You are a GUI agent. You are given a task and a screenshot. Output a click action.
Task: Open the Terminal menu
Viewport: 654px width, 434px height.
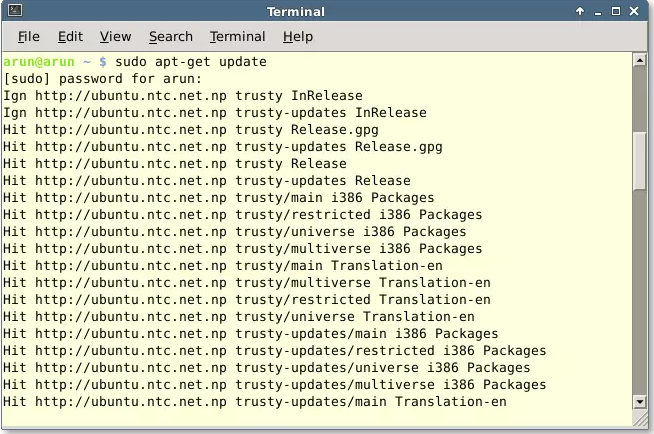click(x=236, y=36)
